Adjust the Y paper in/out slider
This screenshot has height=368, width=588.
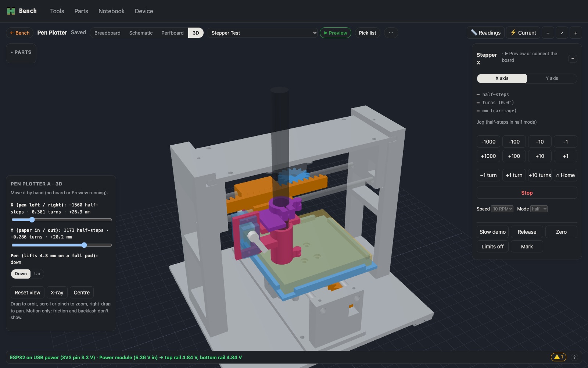[x=61, y=245]
